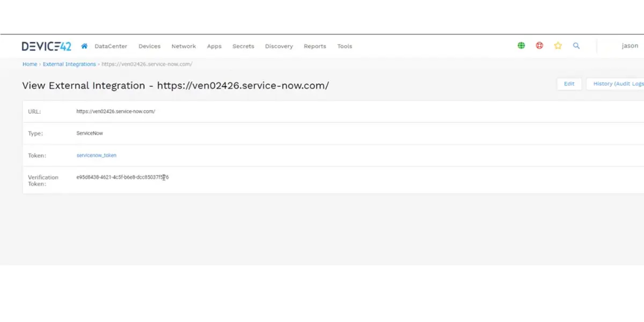Screen dimensions: 644x322
Task: Open the Apps menu
Action: pyautogui.click(x=214, y=46)
